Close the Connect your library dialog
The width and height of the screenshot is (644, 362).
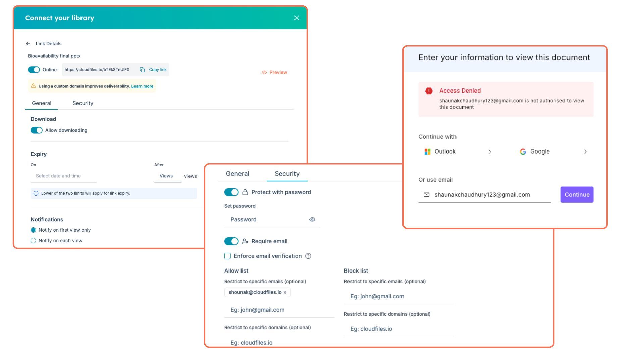(297, 18)
